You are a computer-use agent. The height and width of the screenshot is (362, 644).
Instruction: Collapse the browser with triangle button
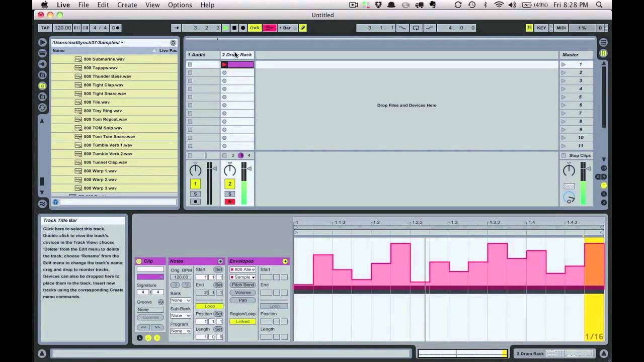pyautogui.click(x=42, y=42)
